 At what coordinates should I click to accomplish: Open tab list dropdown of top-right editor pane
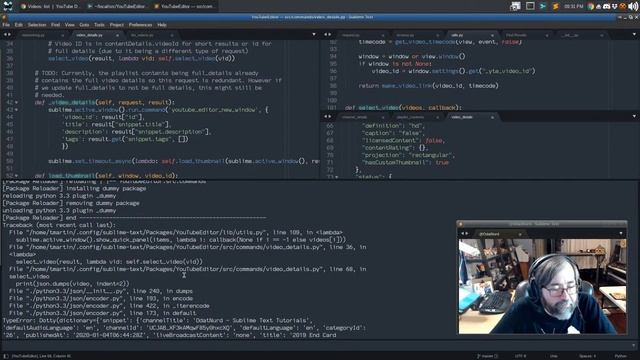[x=634, y=35]
